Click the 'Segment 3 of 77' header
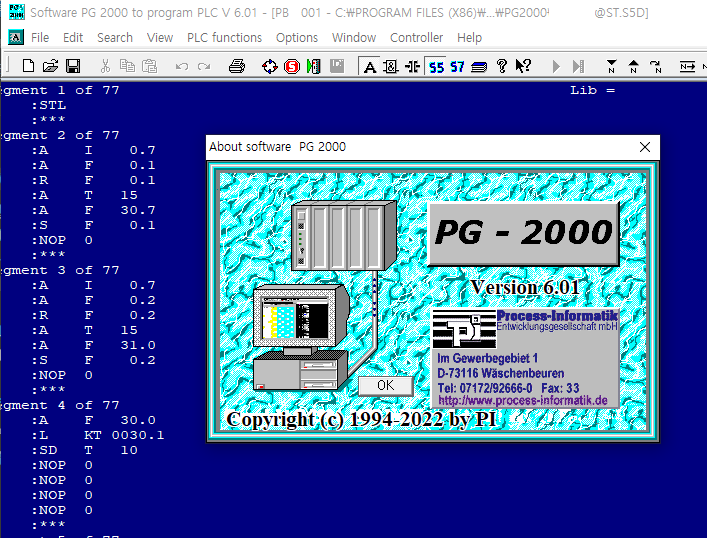This screenshot has height=538, width=707. pos(60,270)
